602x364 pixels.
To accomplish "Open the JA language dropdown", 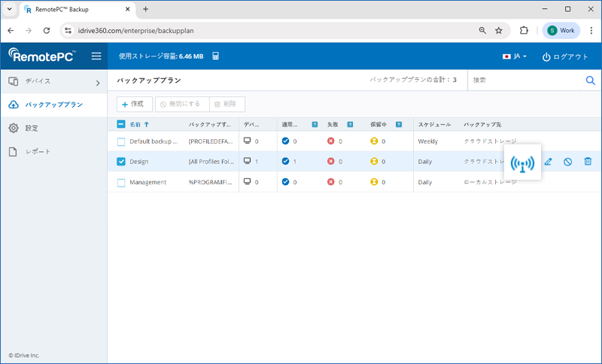I will 515,56.
